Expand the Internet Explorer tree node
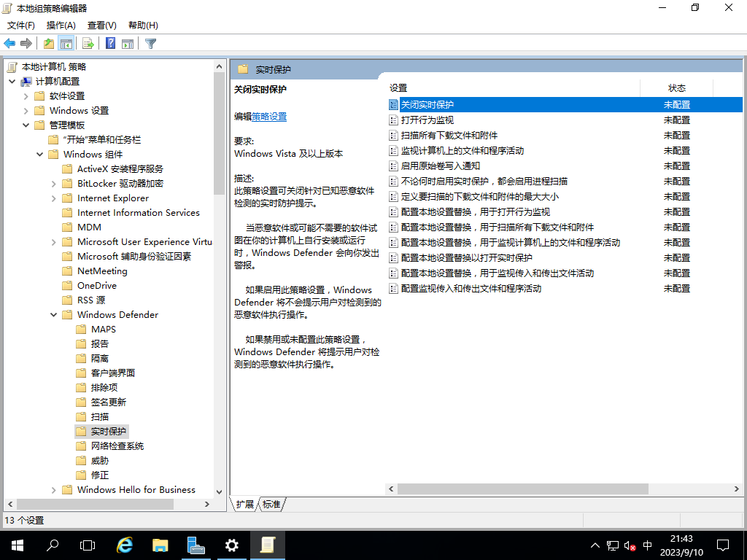747x560 pixels. click(54, 198)
